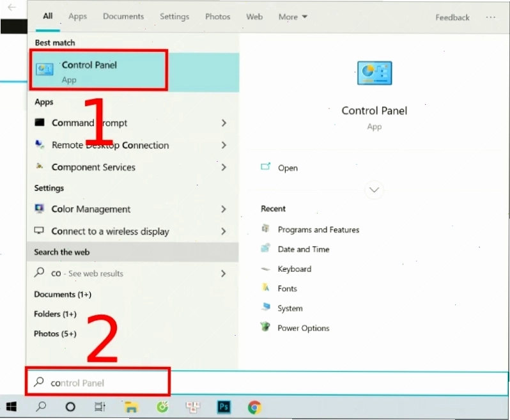Image resolution: width=510 pixels, height=420 pixels.
Task: Launch Google Chrome from the taskbar
Action: (x=254, y=407)
